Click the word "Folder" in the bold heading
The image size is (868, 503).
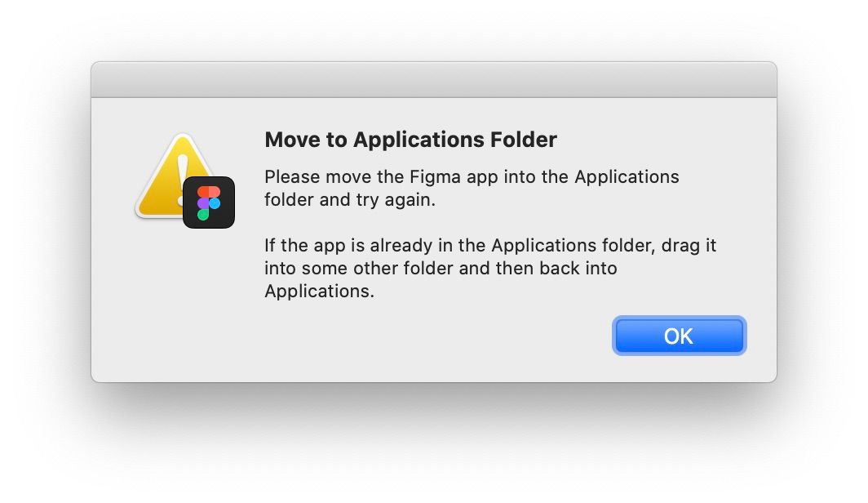pos(524,140)
